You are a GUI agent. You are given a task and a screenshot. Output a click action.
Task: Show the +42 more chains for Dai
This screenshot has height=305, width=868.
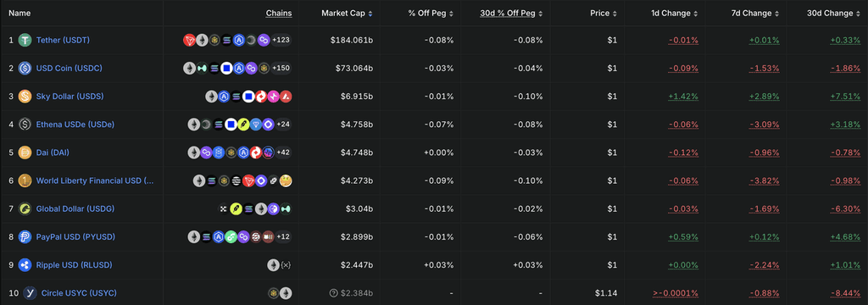pyautogui.click(x=283, y=152)
